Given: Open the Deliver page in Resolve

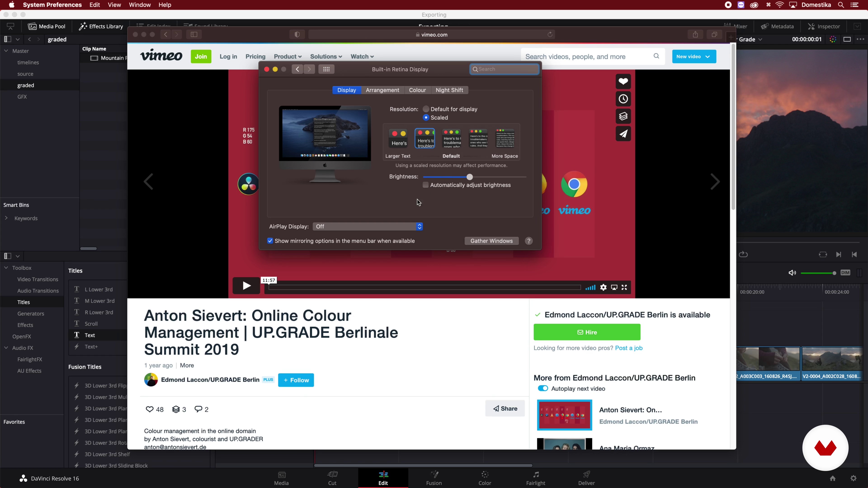Looking at the screenshot, I should click(586, 478).
